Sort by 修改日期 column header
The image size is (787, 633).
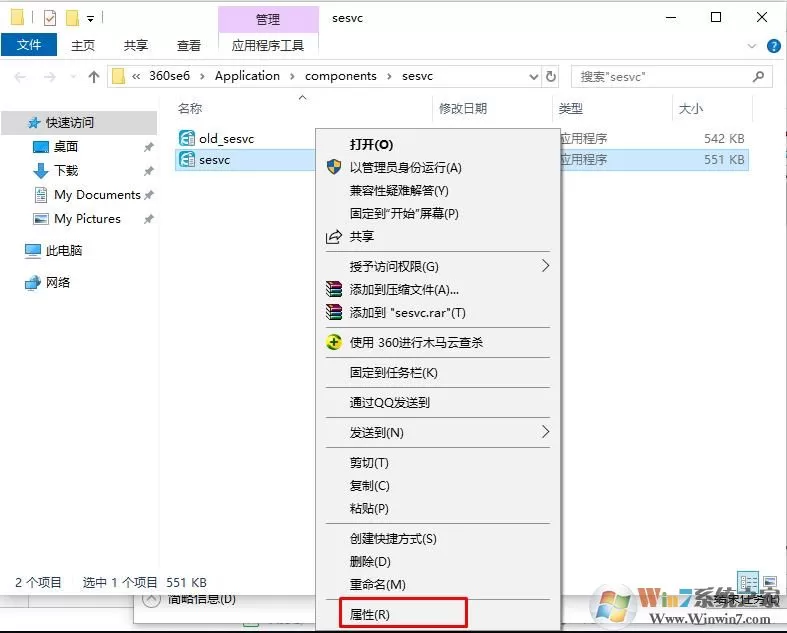pos(463,108)
